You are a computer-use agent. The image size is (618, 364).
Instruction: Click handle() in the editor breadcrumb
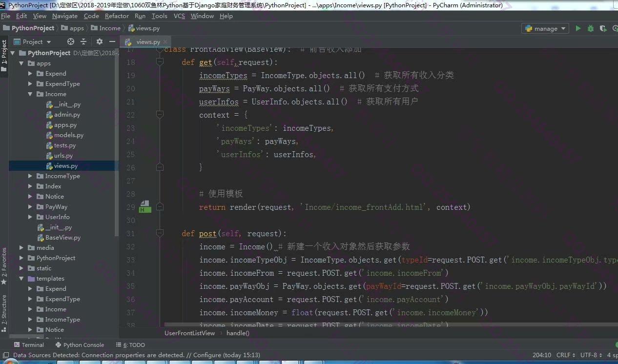pyautogui.click(x=238, y=333)
